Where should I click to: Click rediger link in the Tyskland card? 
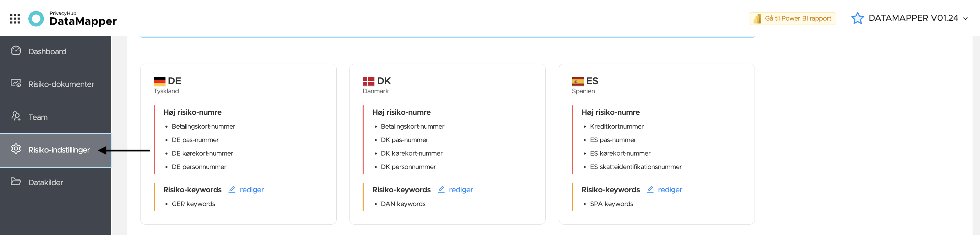click(x=251, y=190)
